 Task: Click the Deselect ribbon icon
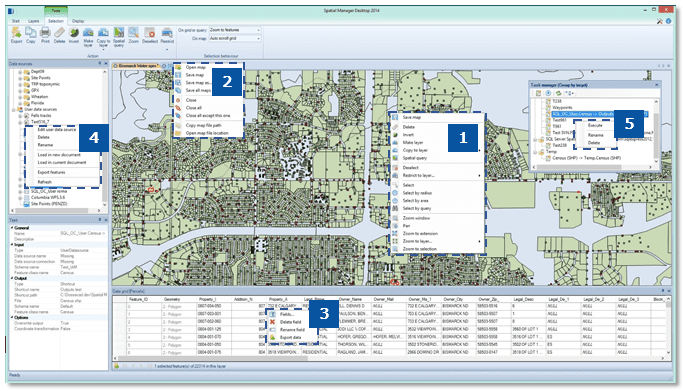pos(150,35)
